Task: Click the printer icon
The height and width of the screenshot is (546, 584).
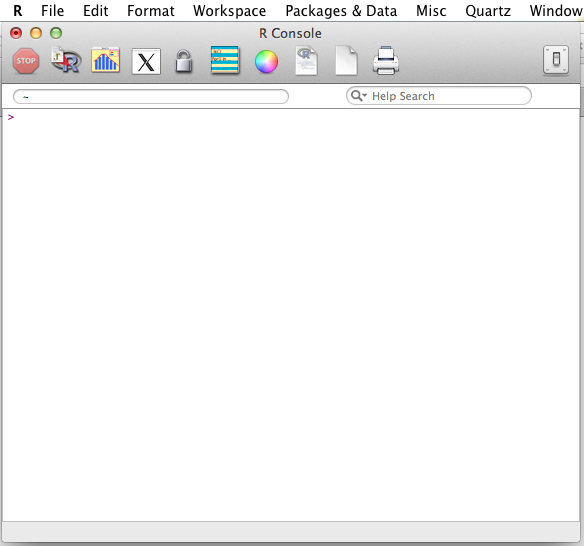Action: pos(386,61)
